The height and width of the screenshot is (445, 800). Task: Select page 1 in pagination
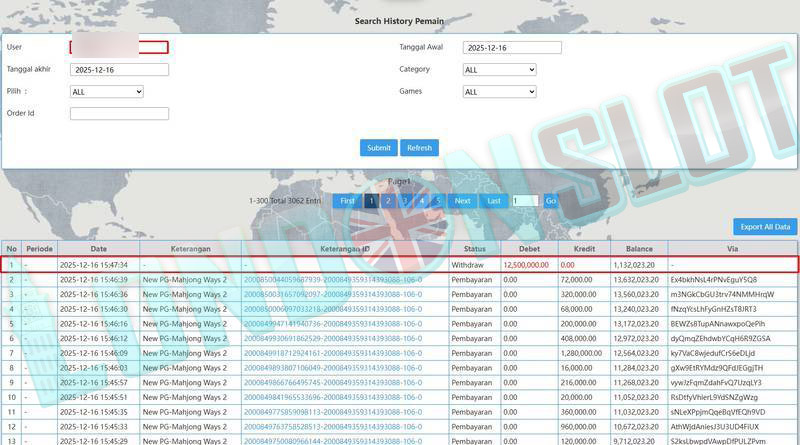371,201
